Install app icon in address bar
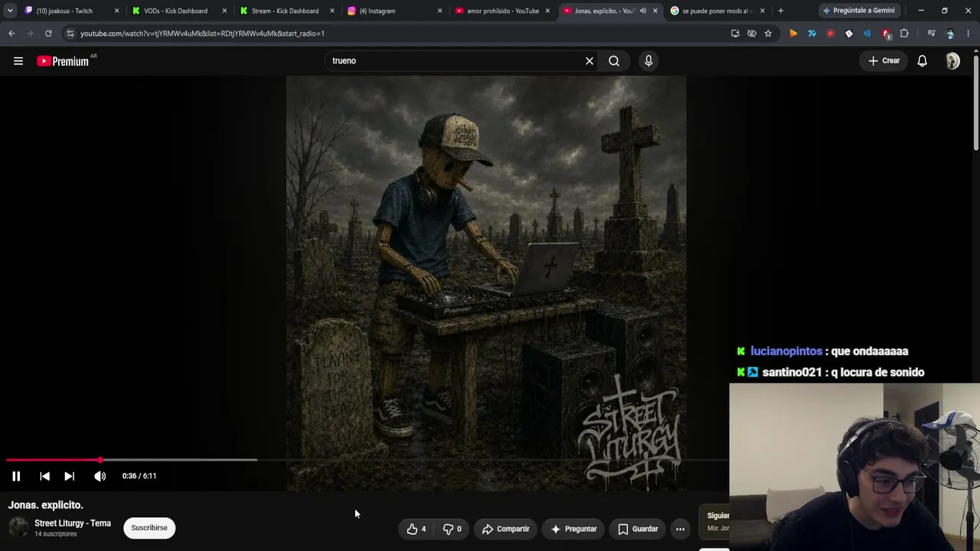 click(x=735, y=34)
